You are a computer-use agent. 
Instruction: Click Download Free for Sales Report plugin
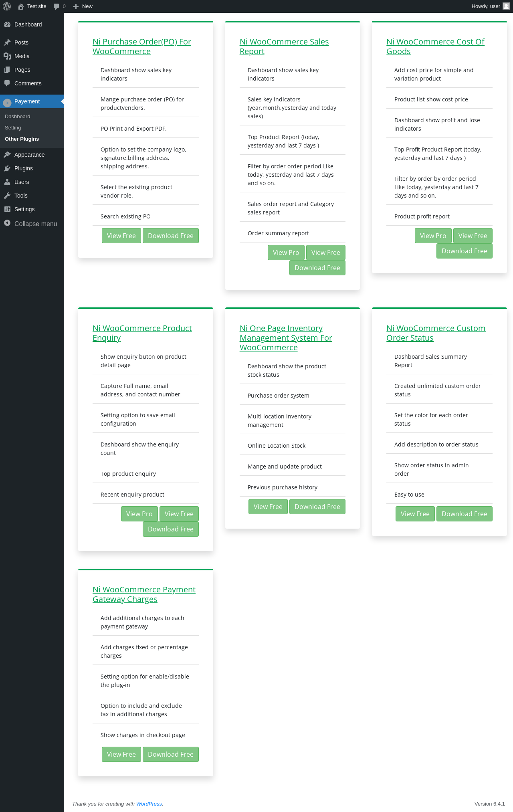[x=317, y=268]
